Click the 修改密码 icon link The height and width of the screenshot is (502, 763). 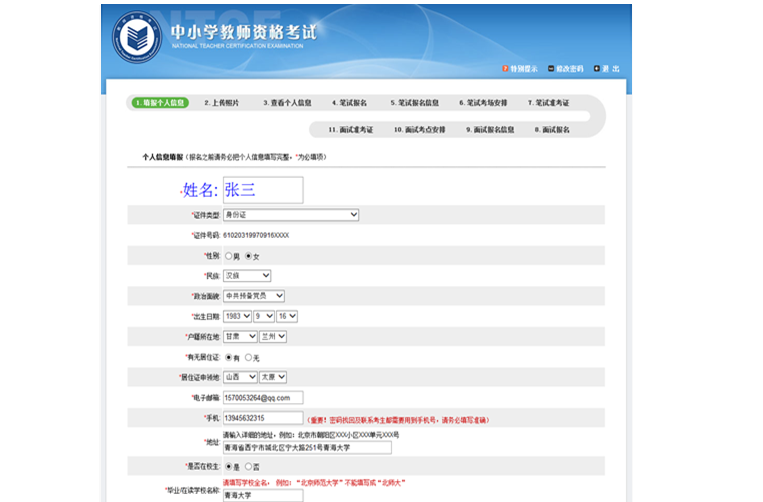552,69
